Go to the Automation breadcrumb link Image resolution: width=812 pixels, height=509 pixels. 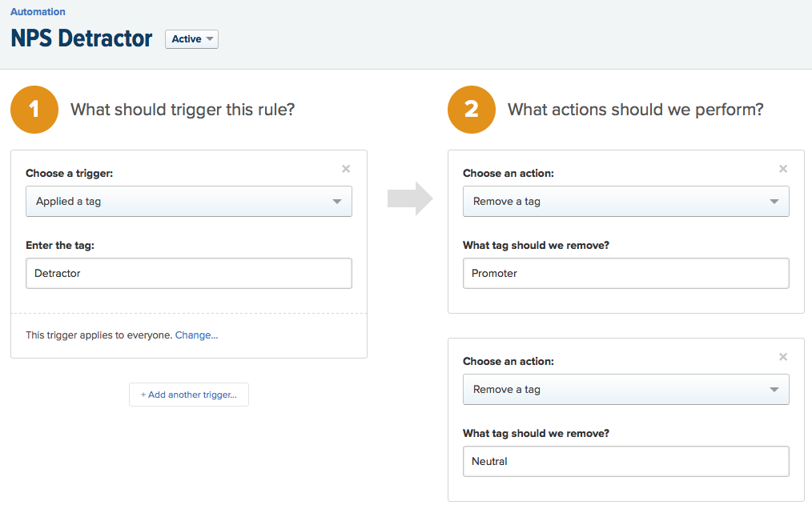pyautogui.click(x=38, y=12)
